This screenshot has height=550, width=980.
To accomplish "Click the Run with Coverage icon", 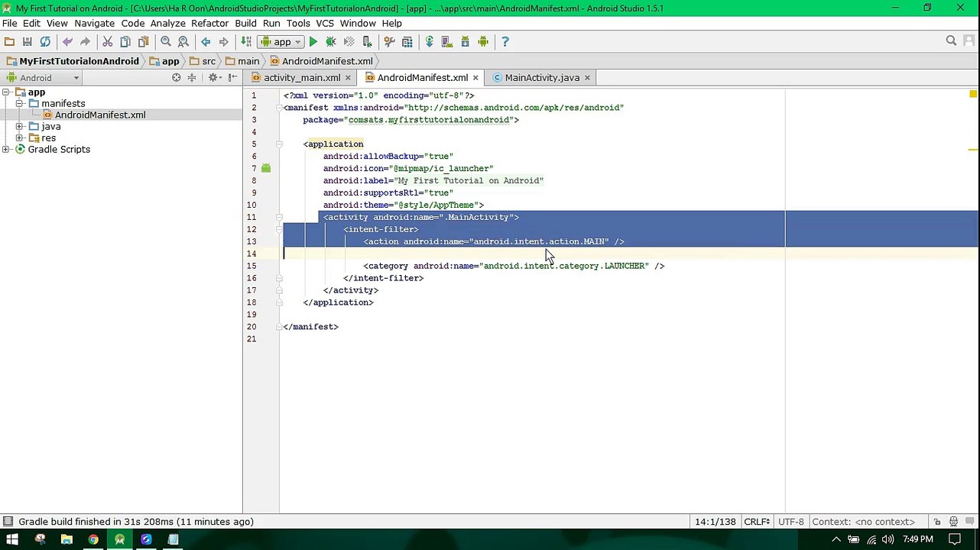I will [x=349, y=42].
